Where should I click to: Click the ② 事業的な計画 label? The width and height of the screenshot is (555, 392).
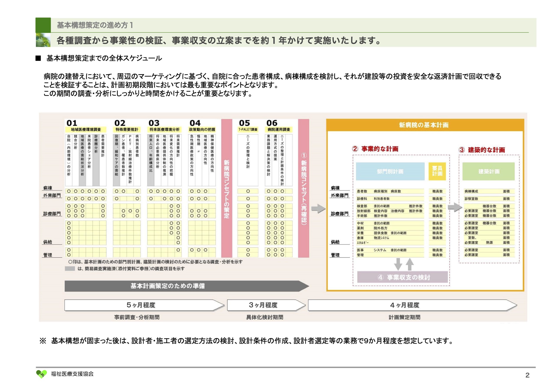coord(375,149)
